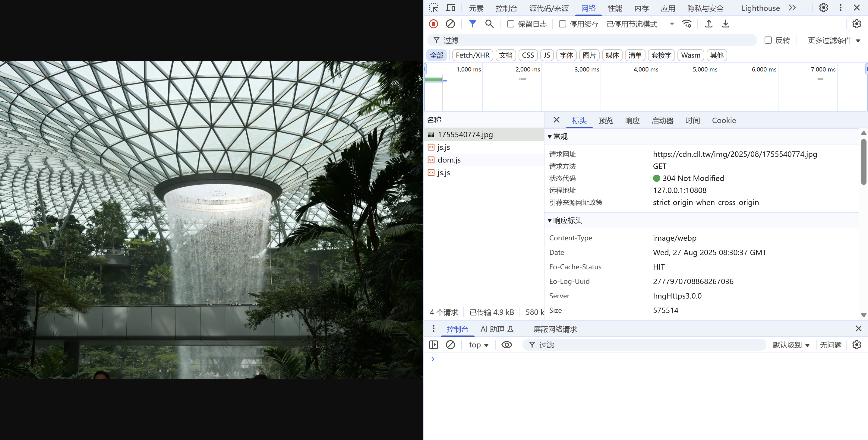This screenshot has width=868, height=440.
Task: Filter requests by Fetch/XHR
Action: (x=472, y=55)
